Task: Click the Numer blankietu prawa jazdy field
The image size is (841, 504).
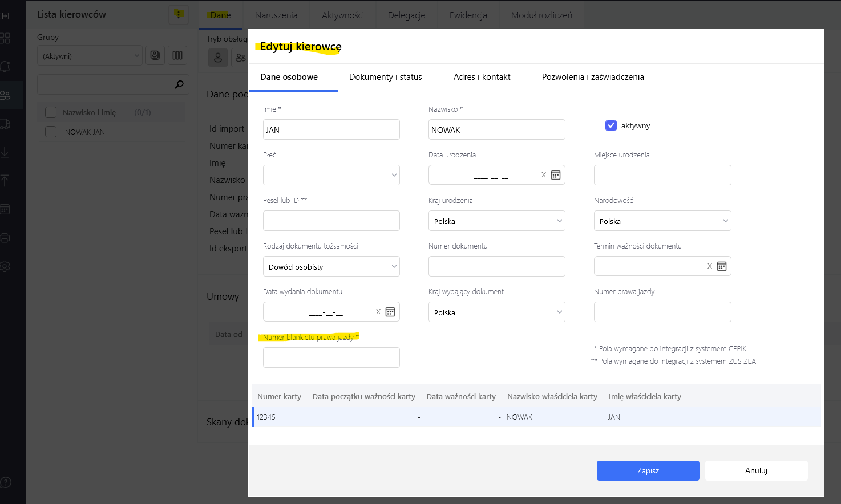Action: [331, 357]
